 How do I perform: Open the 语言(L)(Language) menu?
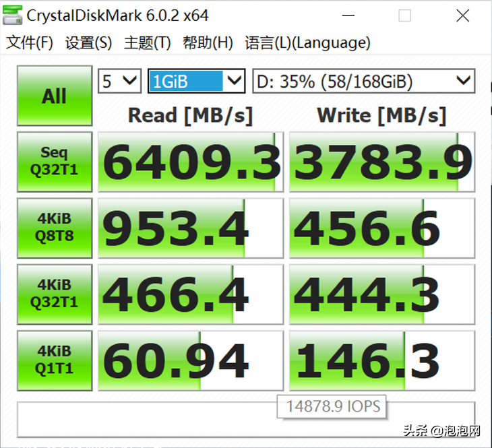click(308, 42)
